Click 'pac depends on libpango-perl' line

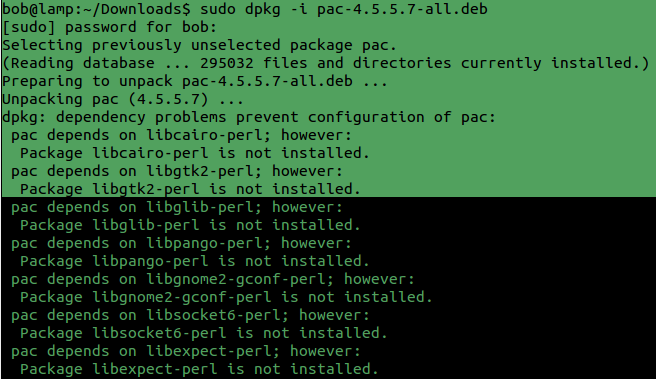pyautogui.click(x=181, y=243)
